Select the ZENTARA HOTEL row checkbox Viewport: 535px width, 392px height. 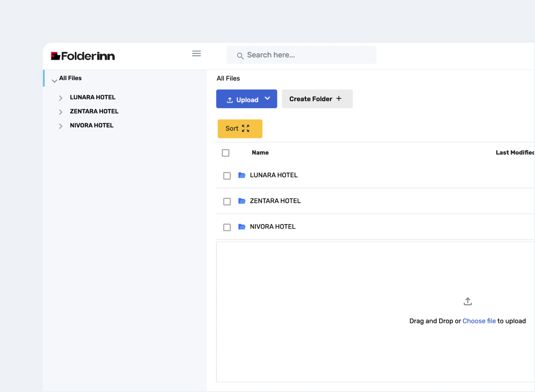[x=227, y=201]
